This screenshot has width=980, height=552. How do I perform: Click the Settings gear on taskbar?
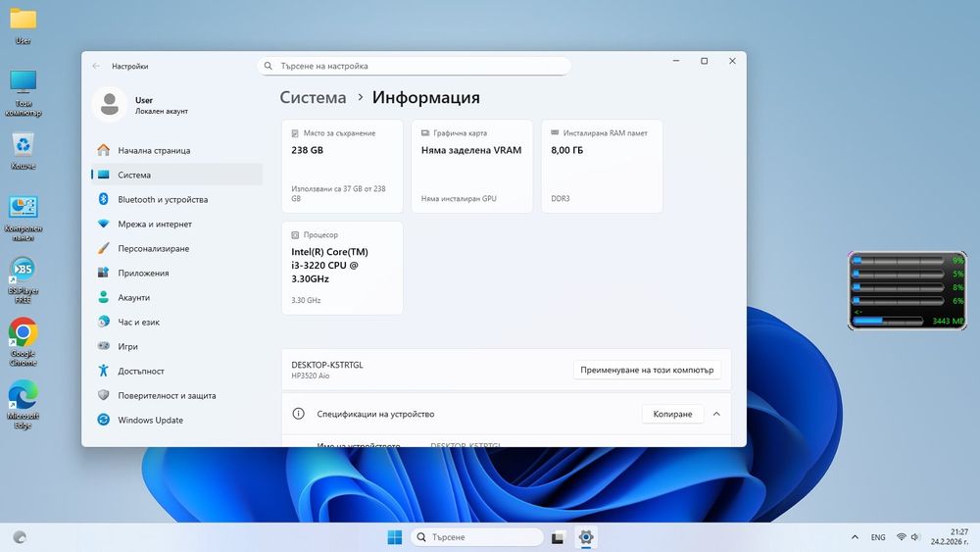pos(586,537)
